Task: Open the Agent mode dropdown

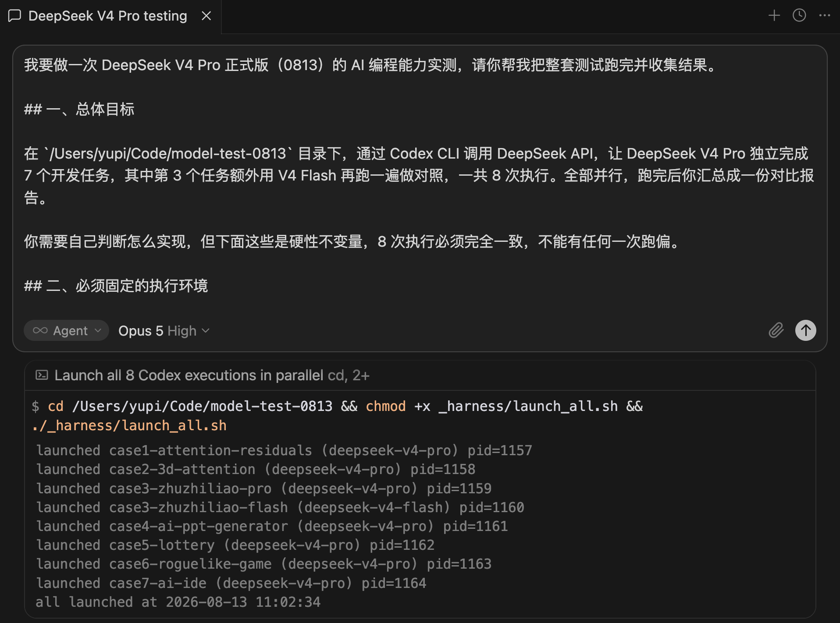Action: coord(67,331)
